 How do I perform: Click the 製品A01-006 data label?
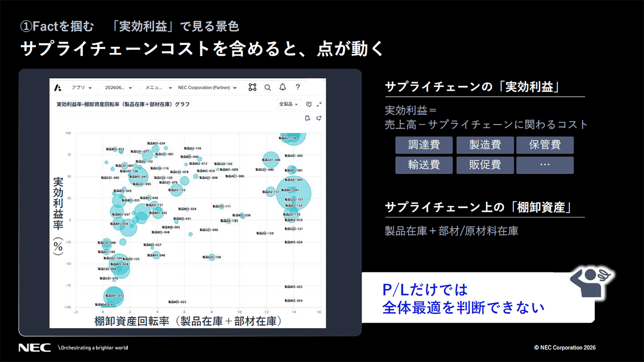click(234, 176)
